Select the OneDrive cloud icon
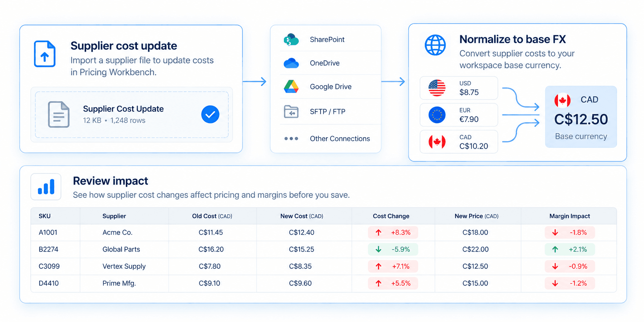This screenshot has height=322, width=644. [291, 63]
